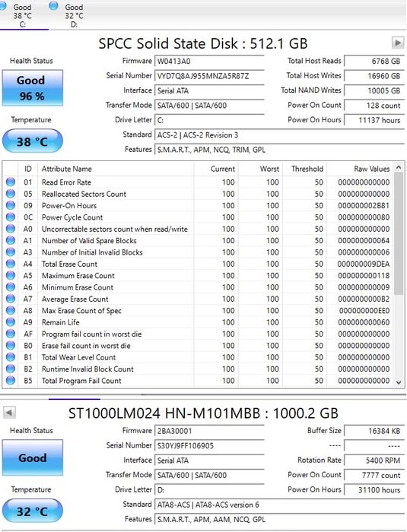Click Power On Count value 7777 count

coord(374,475)
